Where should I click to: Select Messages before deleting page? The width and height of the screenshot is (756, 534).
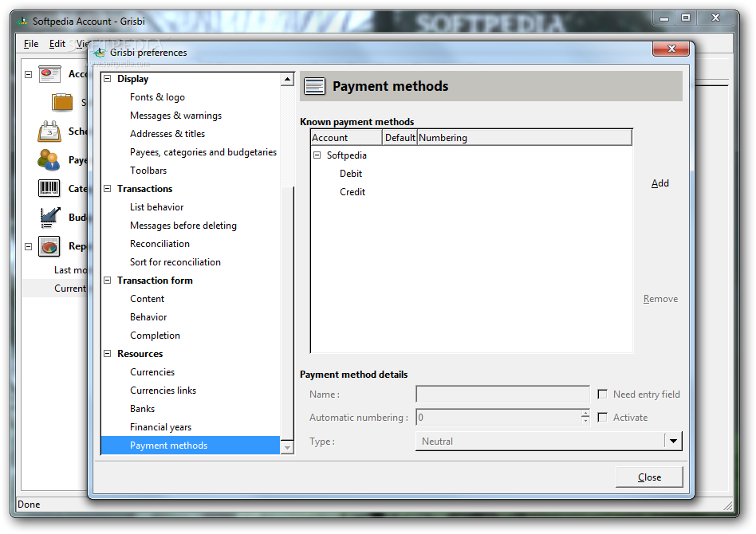183,225
